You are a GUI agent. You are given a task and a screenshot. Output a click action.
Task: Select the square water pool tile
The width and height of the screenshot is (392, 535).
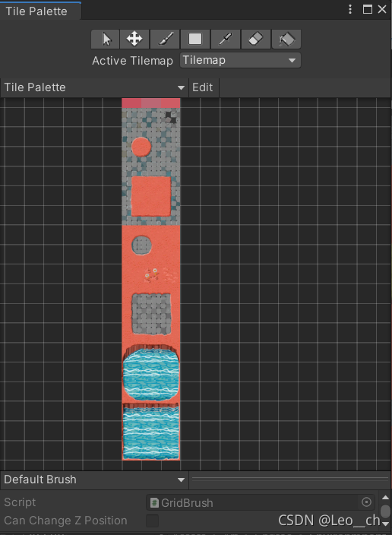(x=150, y=432)
